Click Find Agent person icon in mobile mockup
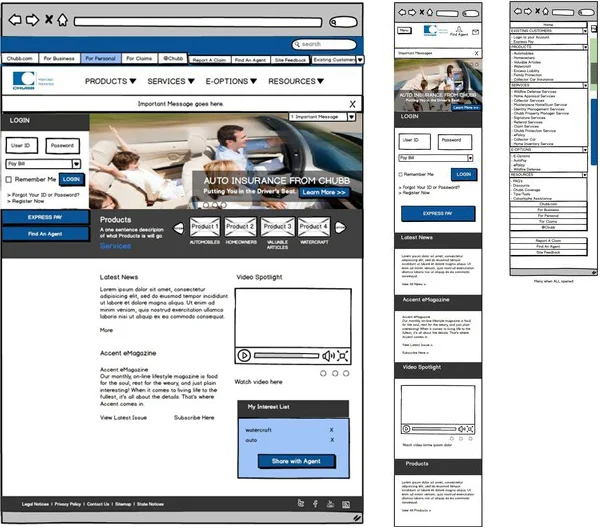 [459, 29]
